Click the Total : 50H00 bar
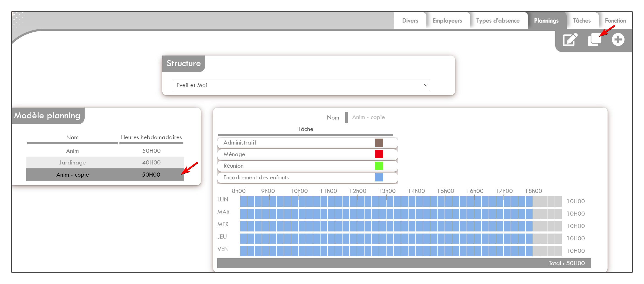This screenshot has width=644, height=284. pos(404,263)
